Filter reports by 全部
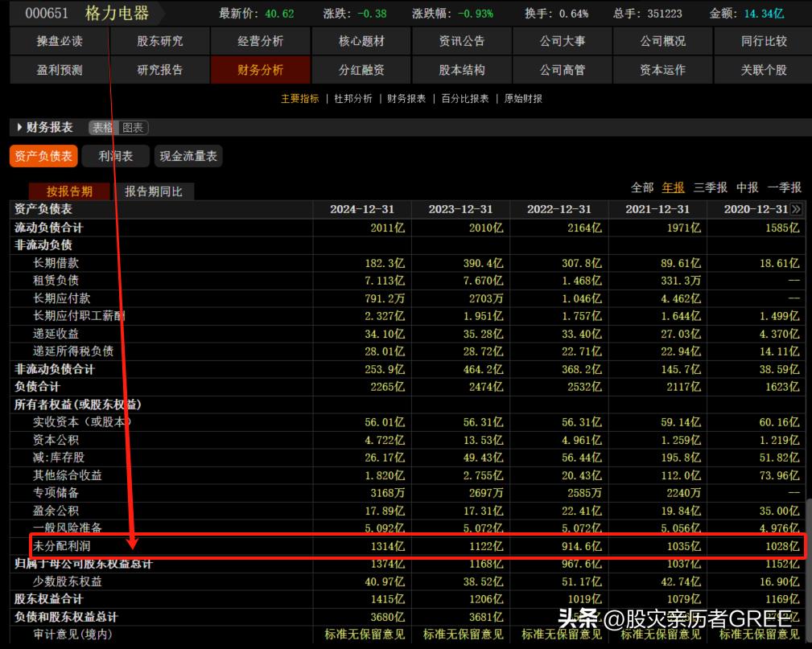The height and width of the screenshot is (649, 812). [642, 187]
